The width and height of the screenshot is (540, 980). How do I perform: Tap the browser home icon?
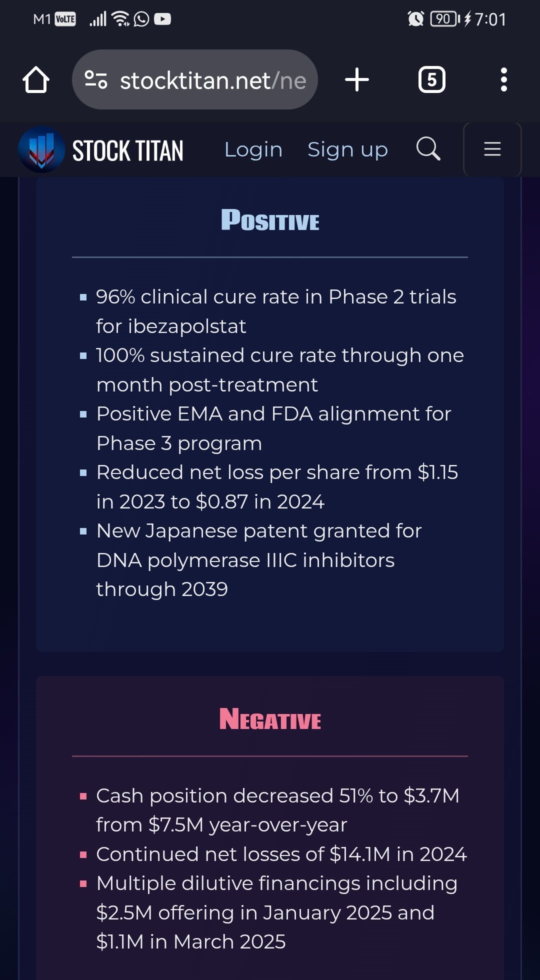pos(36,79)
